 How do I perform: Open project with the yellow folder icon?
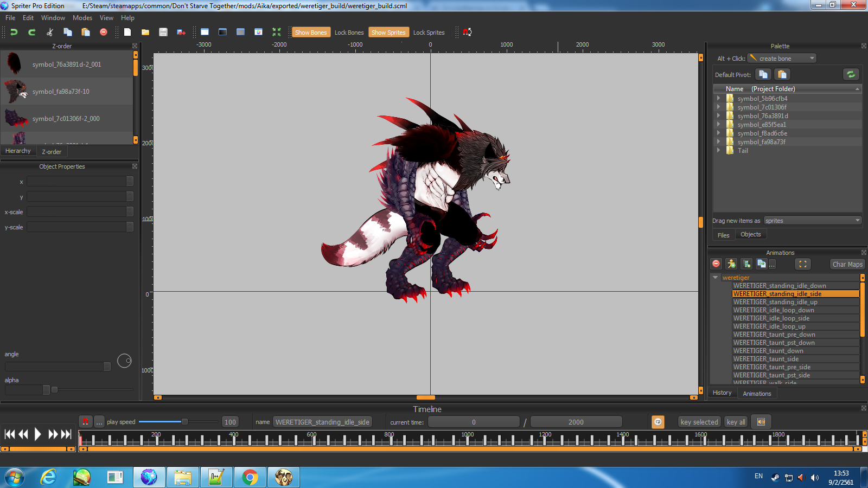[x=145, y=32]
